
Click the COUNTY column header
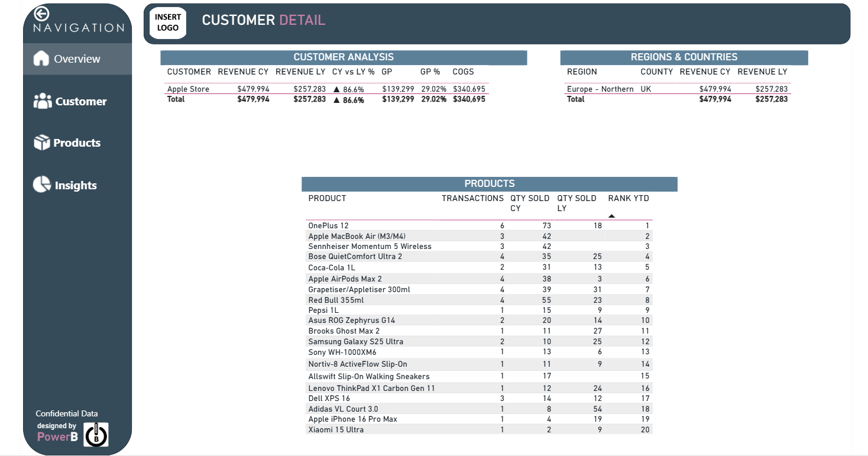click(x=656, y=72)
